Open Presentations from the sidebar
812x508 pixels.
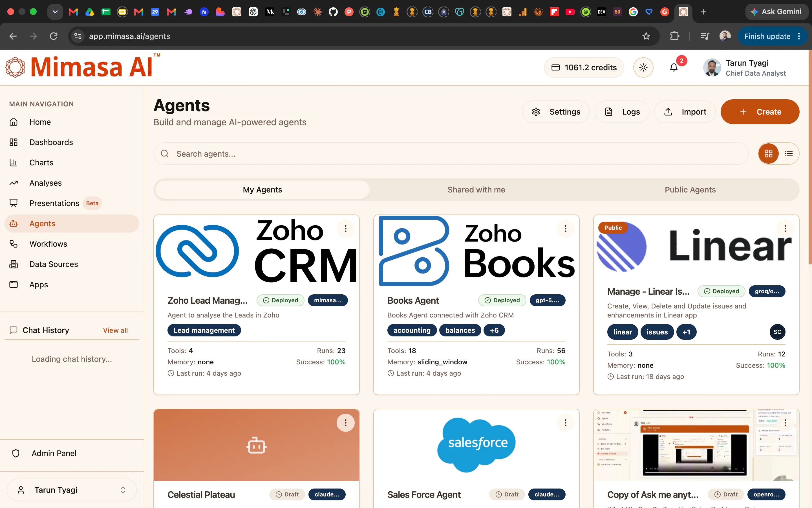click(72, 203)
